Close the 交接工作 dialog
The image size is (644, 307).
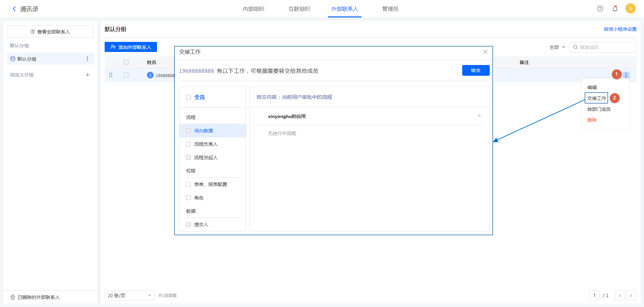pos(485,52)
